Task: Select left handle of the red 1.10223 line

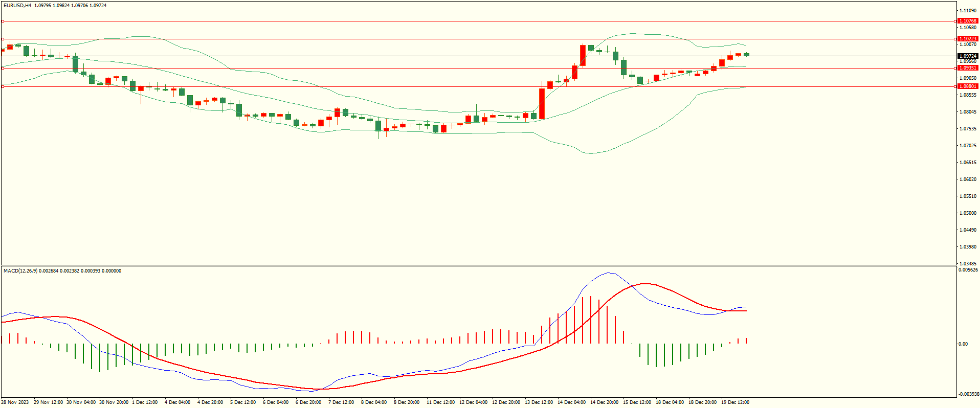Action: [3, 39]
